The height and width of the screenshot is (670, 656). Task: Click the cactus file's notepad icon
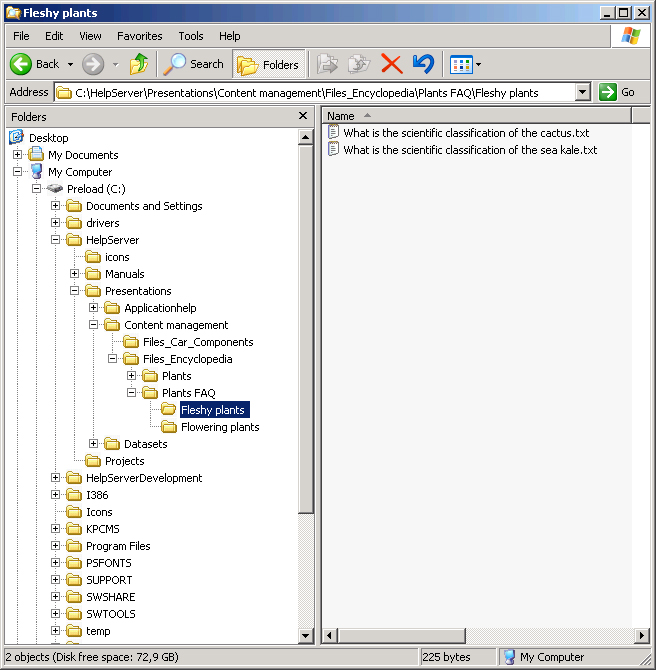[x=333, y=132]
